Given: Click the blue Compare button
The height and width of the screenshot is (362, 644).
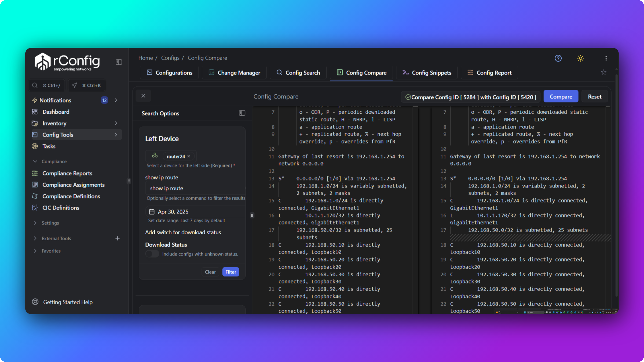Looking at the screenshot, I should click(561, 97).
